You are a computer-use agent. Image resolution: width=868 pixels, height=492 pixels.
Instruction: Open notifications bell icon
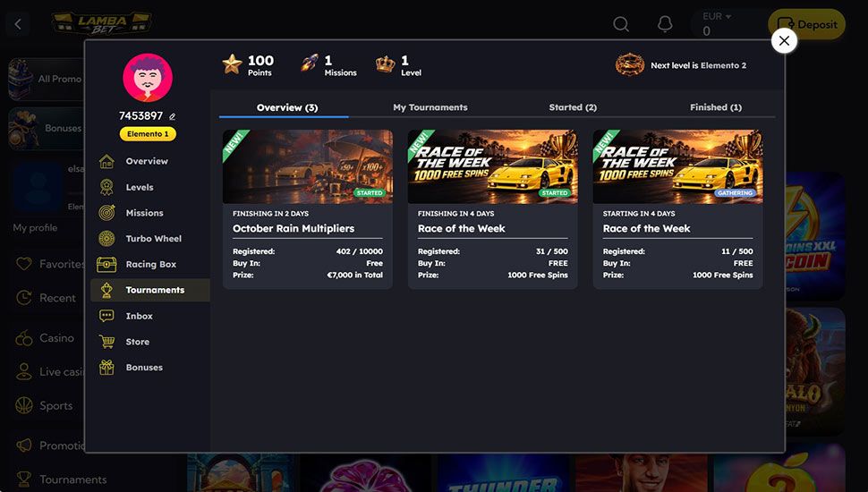tap(665, 24)
